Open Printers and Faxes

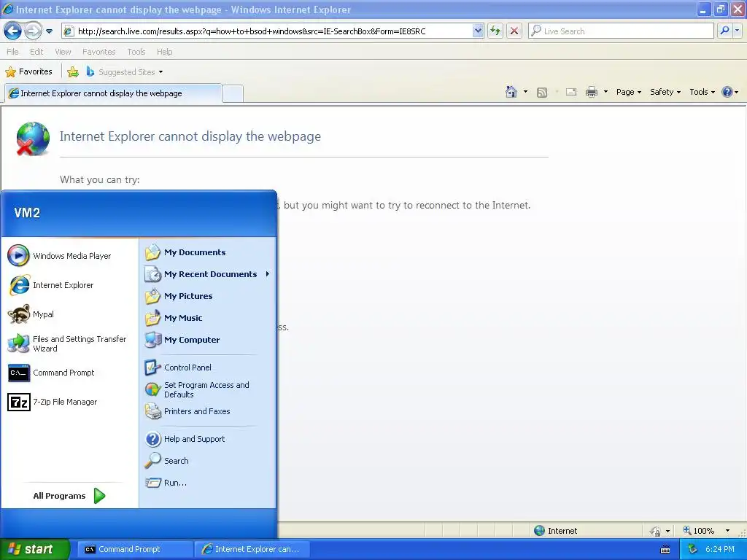(x=207, y=411)
